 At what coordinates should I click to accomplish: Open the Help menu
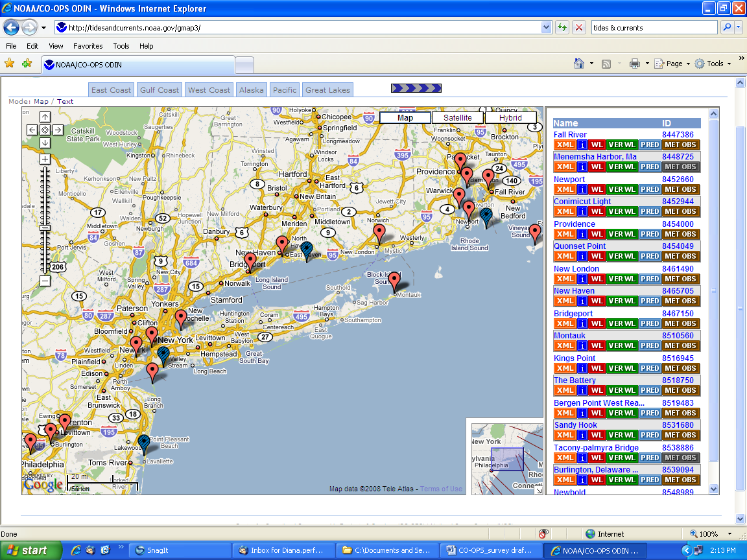pos(147,46)
